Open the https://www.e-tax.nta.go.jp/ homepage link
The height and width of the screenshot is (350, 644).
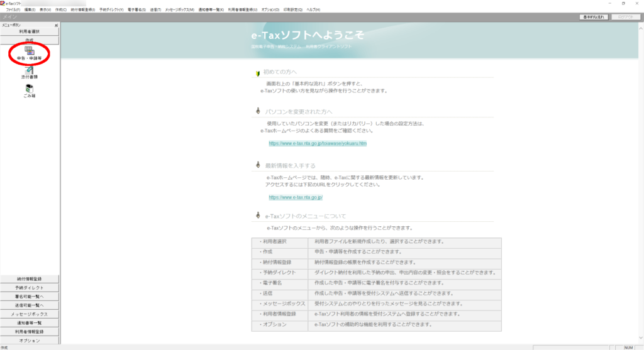pos(296,197)
